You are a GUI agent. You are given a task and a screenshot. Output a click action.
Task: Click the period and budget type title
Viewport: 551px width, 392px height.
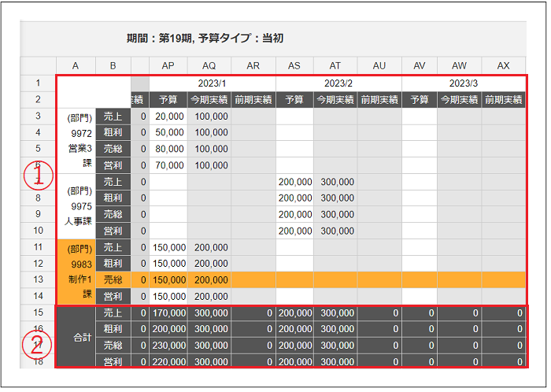click(205, 38)
